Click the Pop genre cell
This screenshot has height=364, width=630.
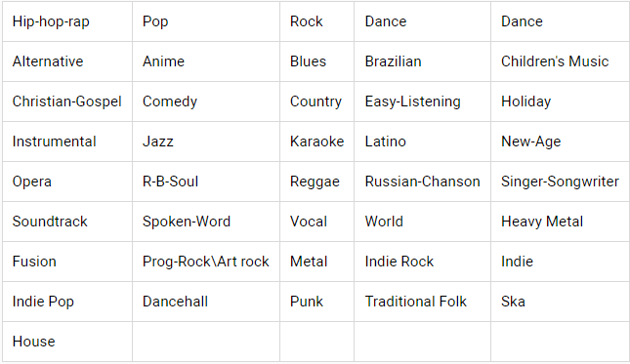click(x=206, y=21)
